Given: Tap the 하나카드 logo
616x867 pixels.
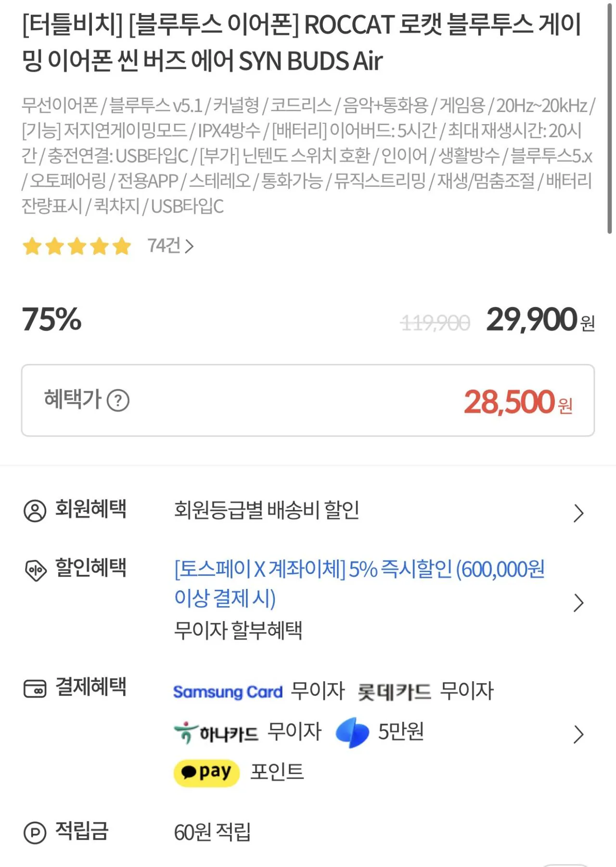Looking at the screenshot, I should pyautogui.click(x=216, y=733).
